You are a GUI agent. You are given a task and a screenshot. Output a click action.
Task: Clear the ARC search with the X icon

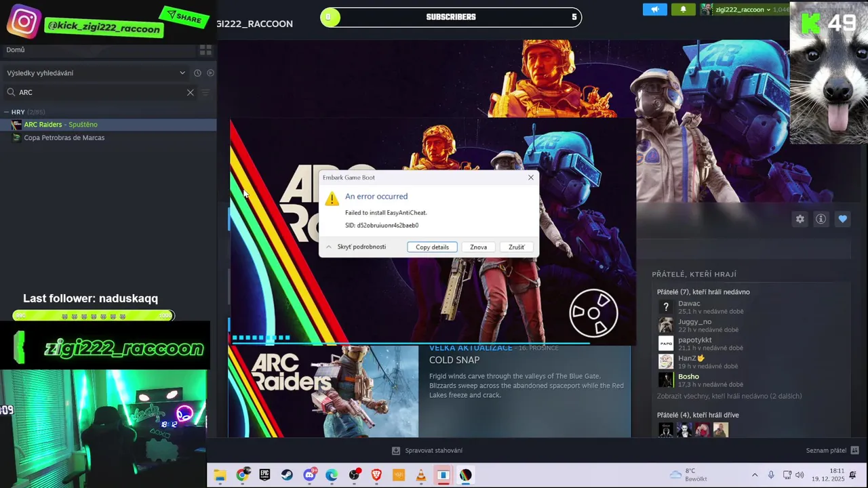click(190, 92)
